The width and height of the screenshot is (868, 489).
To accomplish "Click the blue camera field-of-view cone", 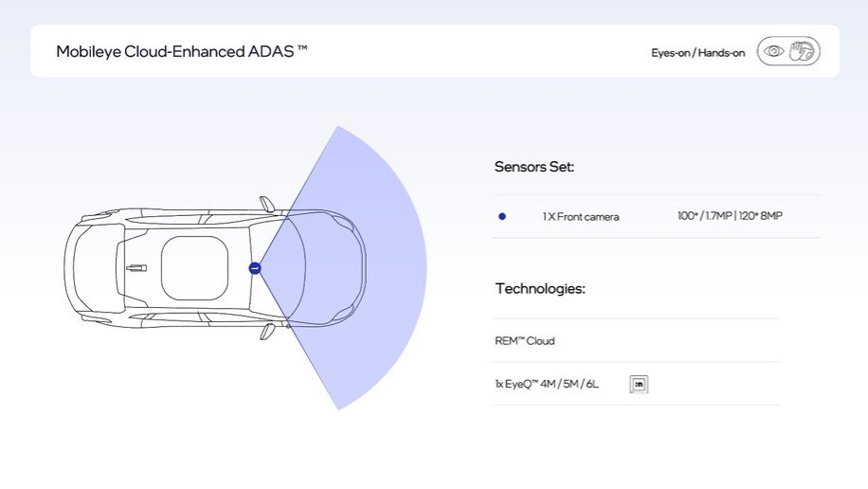I will 389,268.
